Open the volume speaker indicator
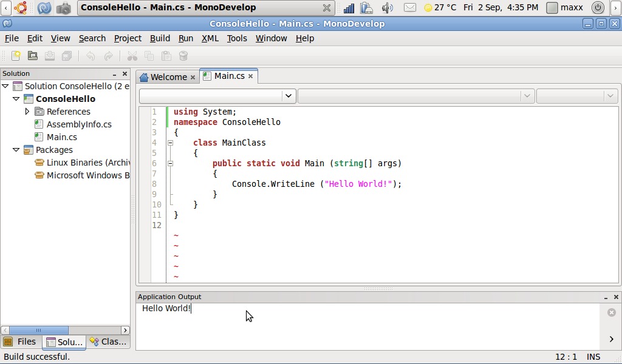Viewport: 622px width, 364px height. [387, 7]
